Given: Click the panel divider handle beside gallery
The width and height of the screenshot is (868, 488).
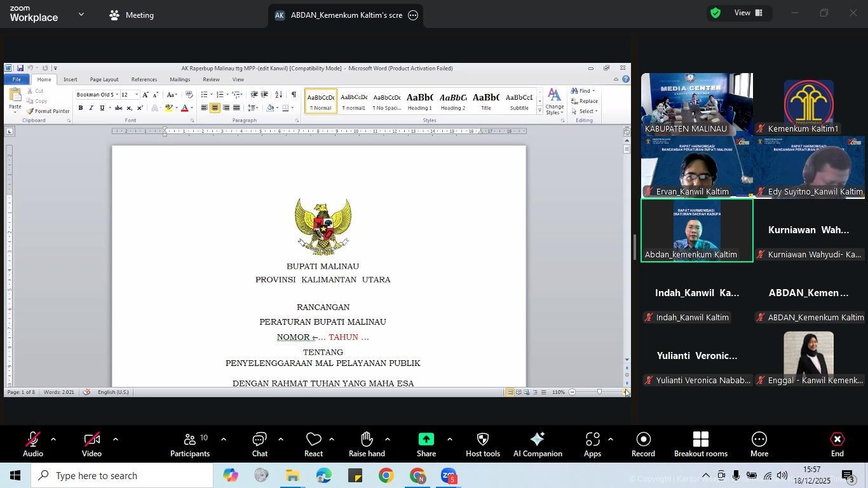Looking at the screenshot, I should coord(634,247).
